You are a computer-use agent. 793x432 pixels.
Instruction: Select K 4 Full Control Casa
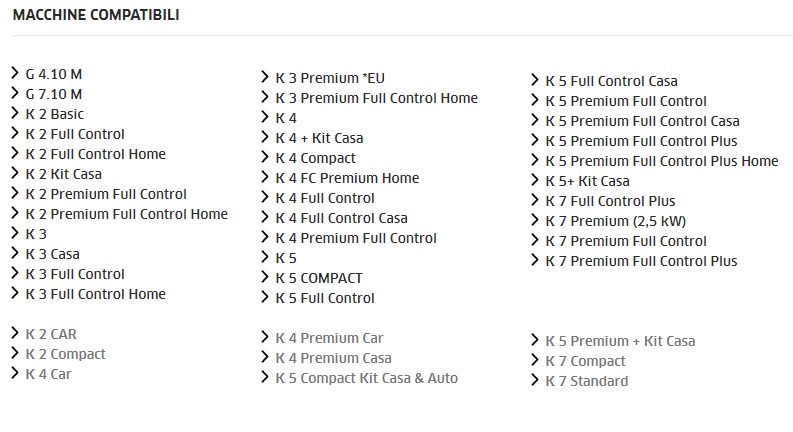[341, 218]
